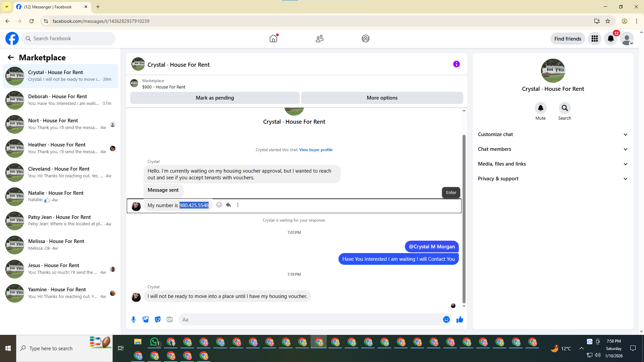This screenshot has width=644, height=362.
Task: Click Mark as pending button
Action: click(x=215, y=98)
